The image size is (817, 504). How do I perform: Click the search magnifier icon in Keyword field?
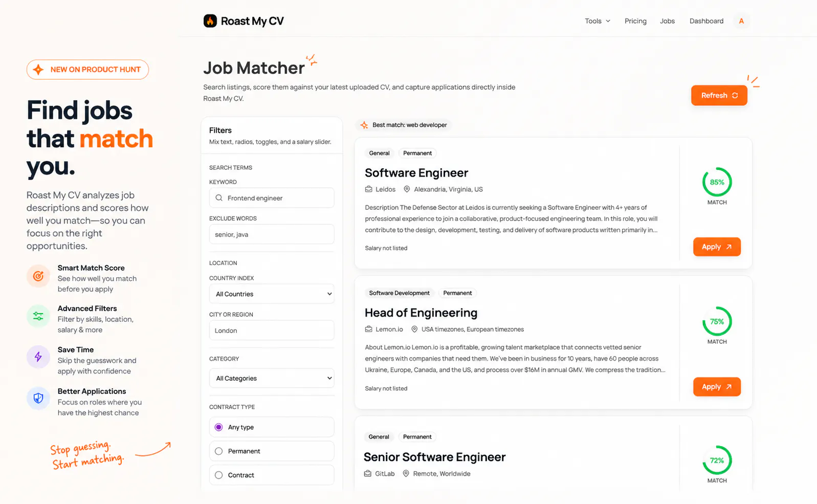[x=219, y=198]
